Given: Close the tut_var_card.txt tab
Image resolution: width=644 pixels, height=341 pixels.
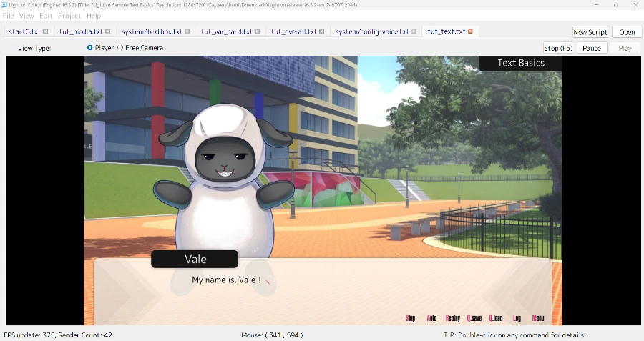Looking at the screenshot, I should [258, 31].
